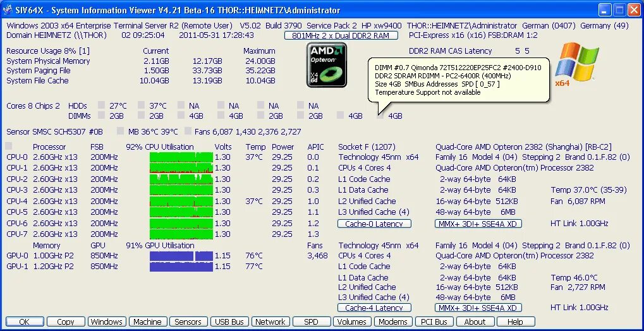The width and height of the screenshot is (644, 331).
Task: Toggle the last 4GB DIMM indicator box
Action: (380, 116)
